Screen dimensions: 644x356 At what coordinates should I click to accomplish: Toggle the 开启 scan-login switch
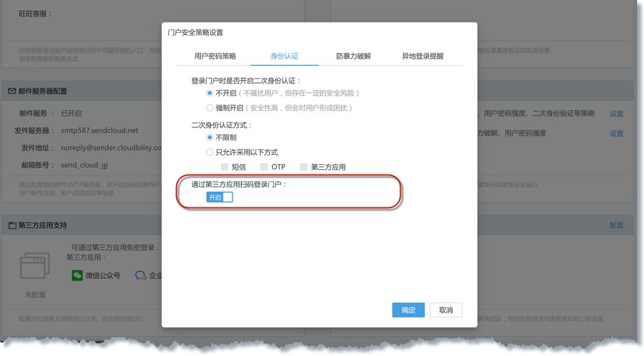tap(219, 197)
